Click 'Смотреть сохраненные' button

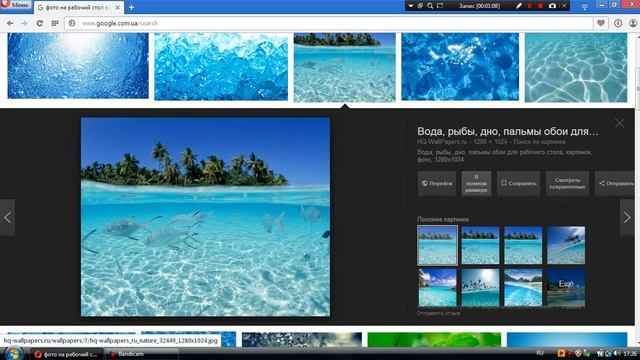[567, 183]
